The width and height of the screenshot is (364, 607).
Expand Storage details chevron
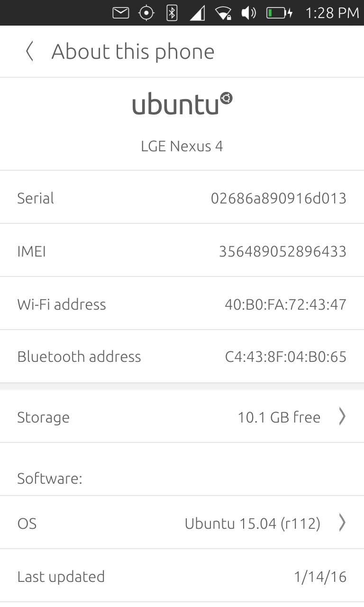click(342, 417)
